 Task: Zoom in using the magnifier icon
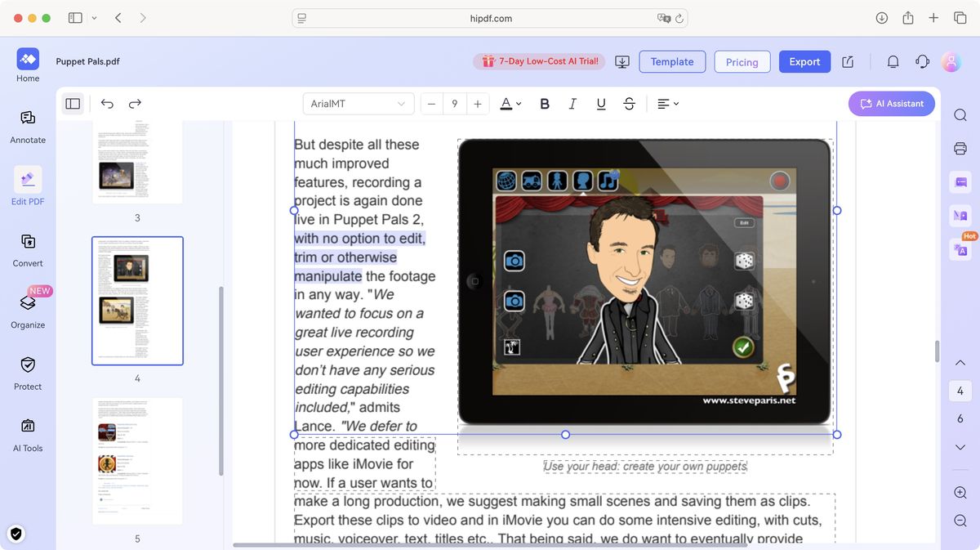960,493
